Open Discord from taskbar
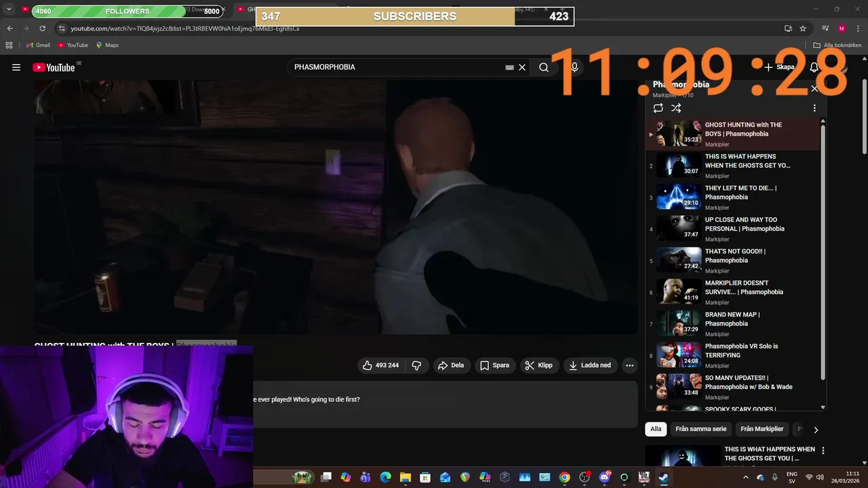Image resolution: width=868 pixels, height=488 pixels. [604, 477]
